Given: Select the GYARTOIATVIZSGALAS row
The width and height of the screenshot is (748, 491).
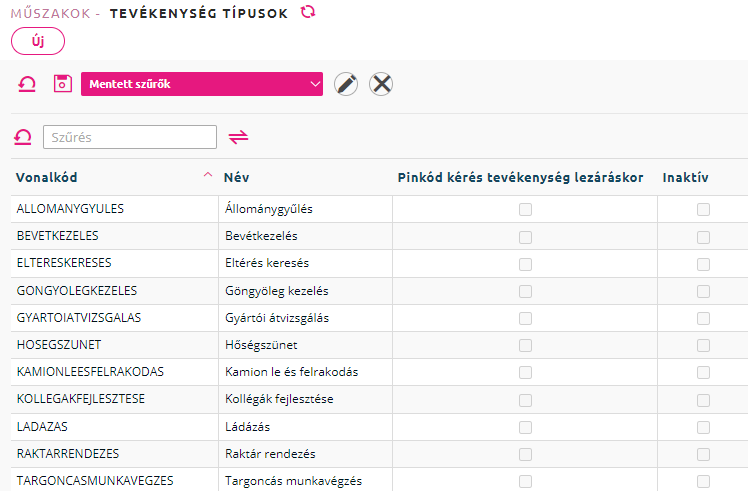Looking at the screenshot, I should tap(379, 318).
